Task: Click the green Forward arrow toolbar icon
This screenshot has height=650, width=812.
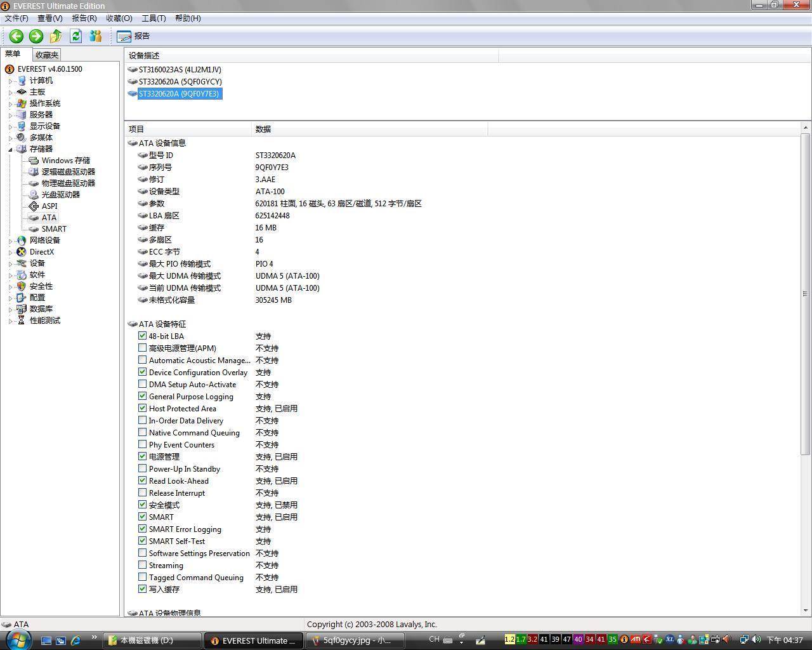Action: click(x=36, y=36)
